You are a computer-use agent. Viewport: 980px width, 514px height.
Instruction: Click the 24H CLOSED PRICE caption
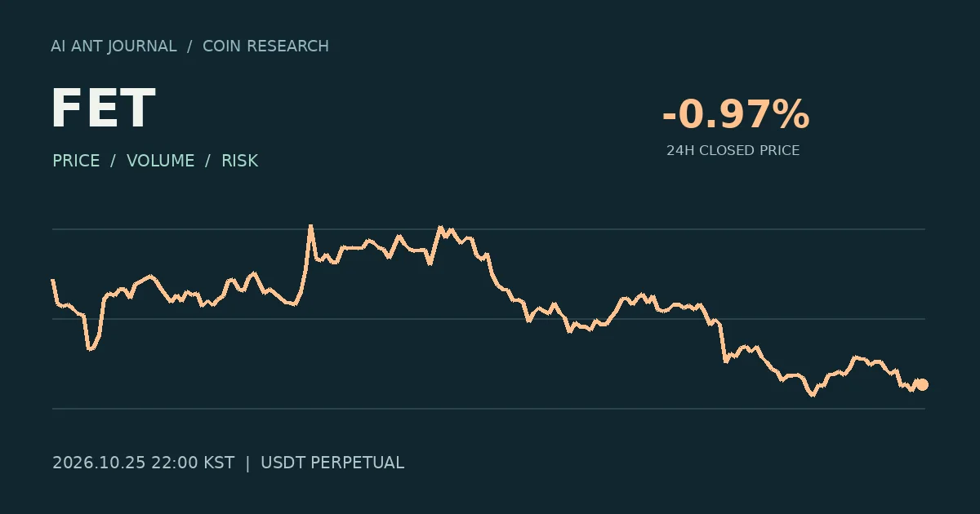point(733,151)
